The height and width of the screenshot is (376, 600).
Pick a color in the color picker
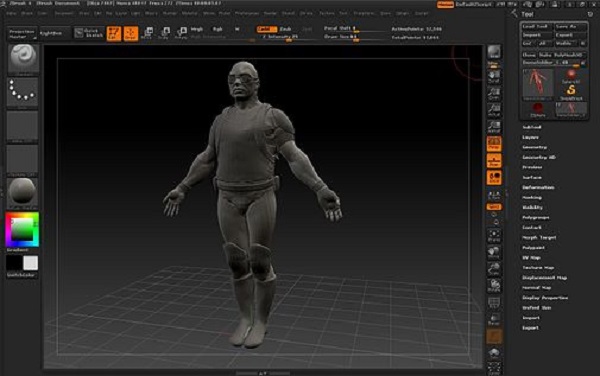pyautogui.click(x=22, y=230)
